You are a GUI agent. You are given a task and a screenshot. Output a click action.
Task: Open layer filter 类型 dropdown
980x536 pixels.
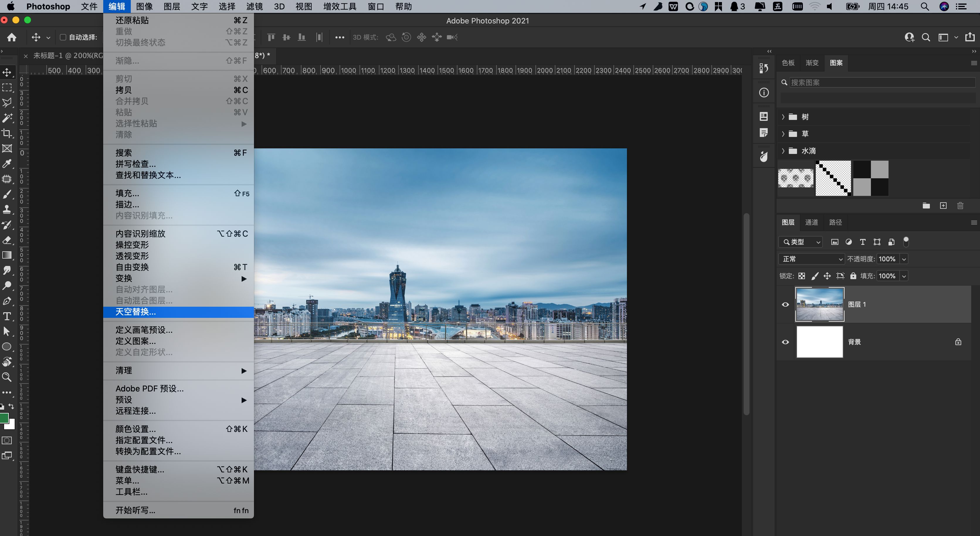pyautogui.click(x=801, y=242)
